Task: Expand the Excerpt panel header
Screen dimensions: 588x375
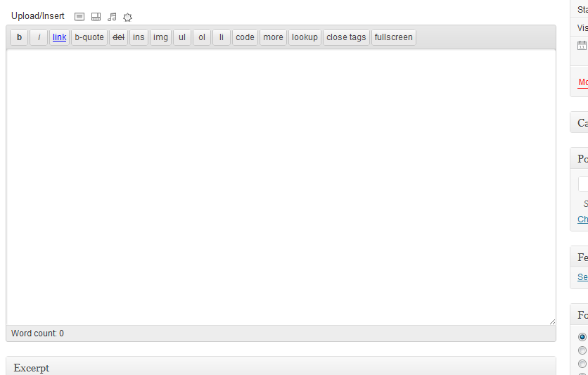Action: [x=281, y=367]
